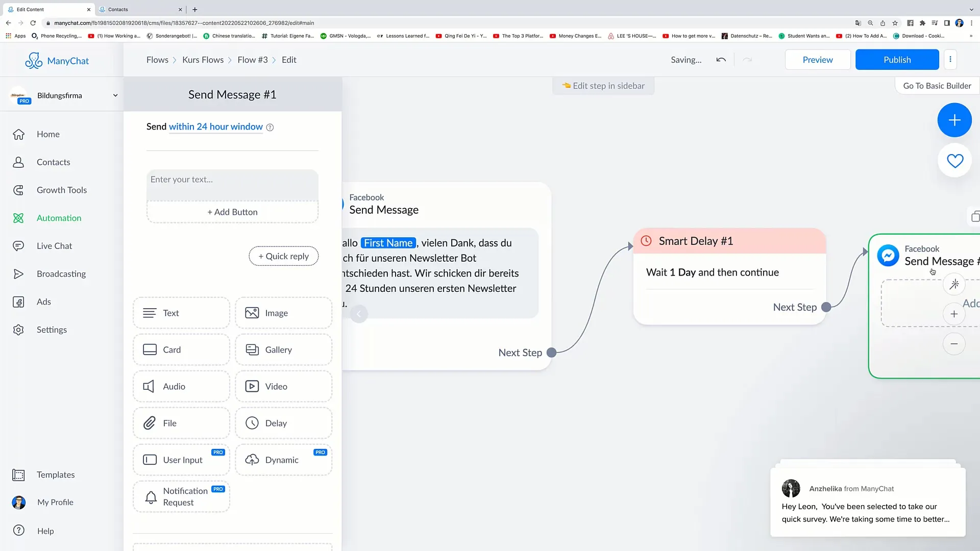Add a Card block
980x551 pixels.
pyautogui.click(x=181, y=350)
